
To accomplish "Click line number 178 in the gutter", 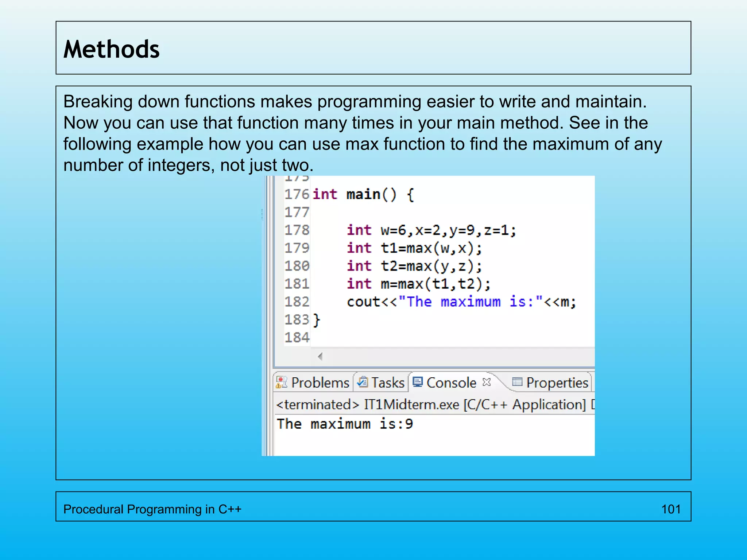I will [297, 230].
